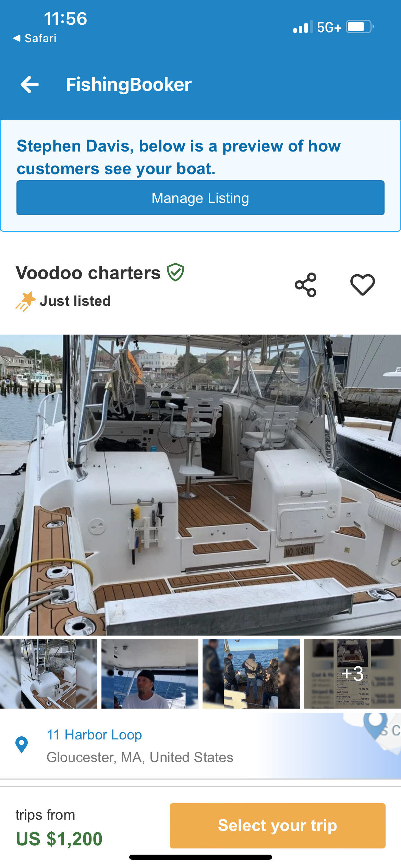Tap the Voodoo charters listing title

(x=88, y=273)
